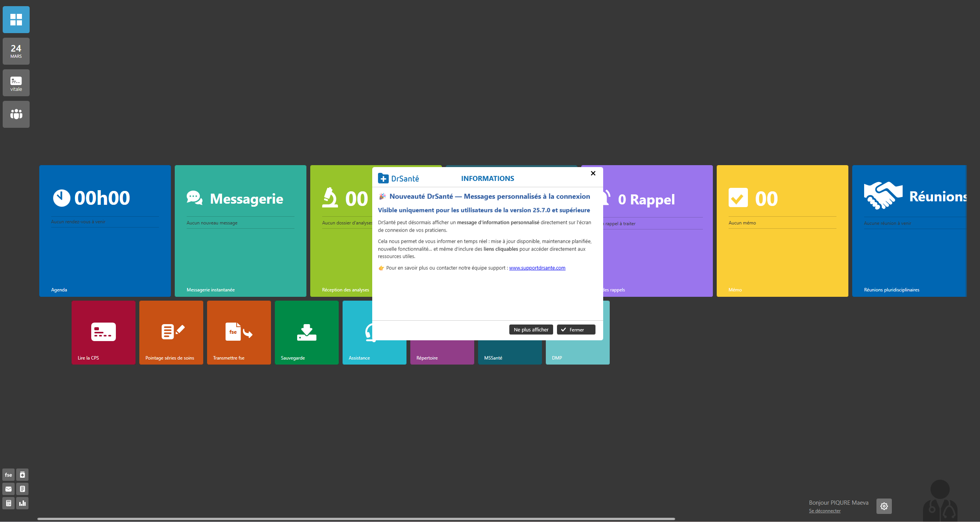The width and height of the screenshot is (980, 522).
Task: Click the small fse shortcut icon
Action: click(8, 475)
